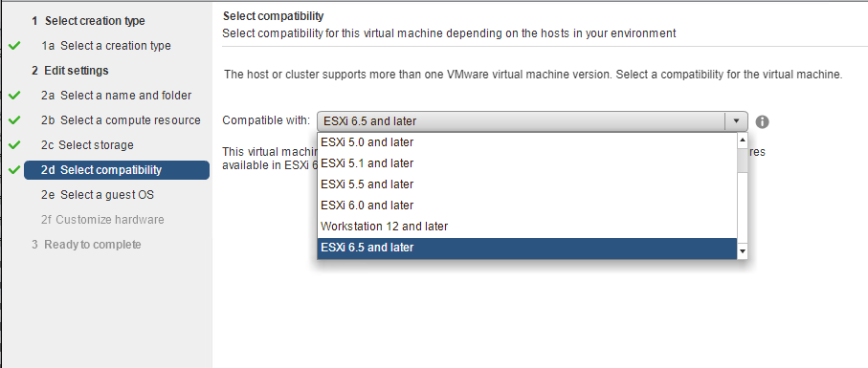This screenshot has width=868, height=368.
Task: Click green checkmark beside Select a creation type
Action: tap(14, 46)
